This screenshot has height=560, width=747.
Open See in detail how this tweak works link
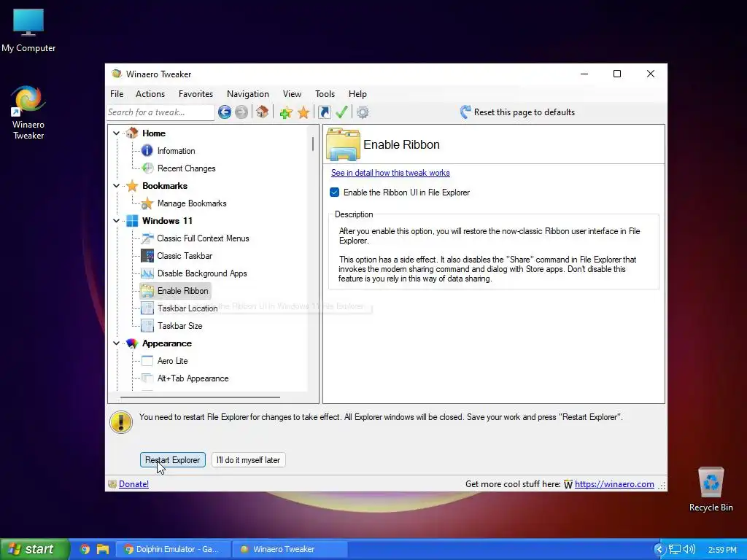click(390, 173)
